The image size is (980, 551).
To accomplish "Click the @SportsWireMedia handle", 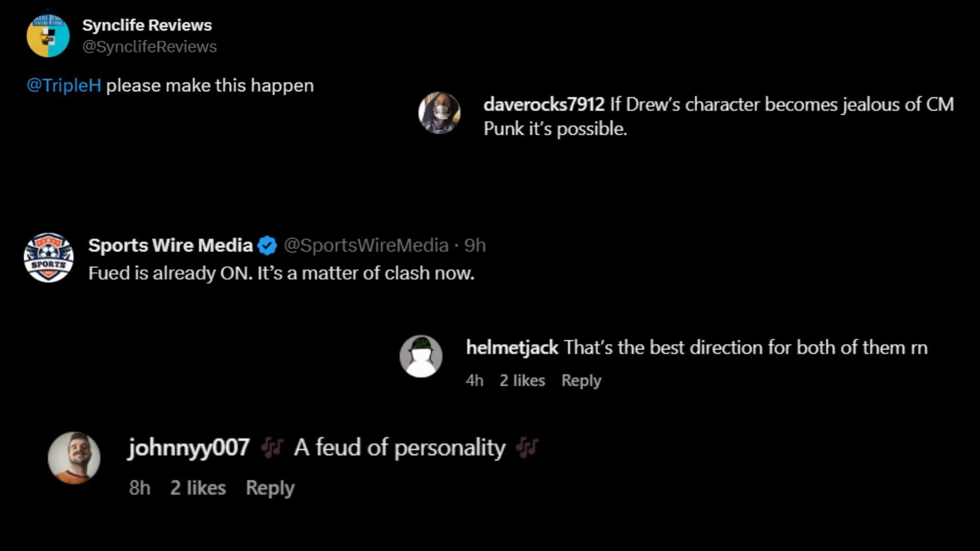I will (366, 245).
